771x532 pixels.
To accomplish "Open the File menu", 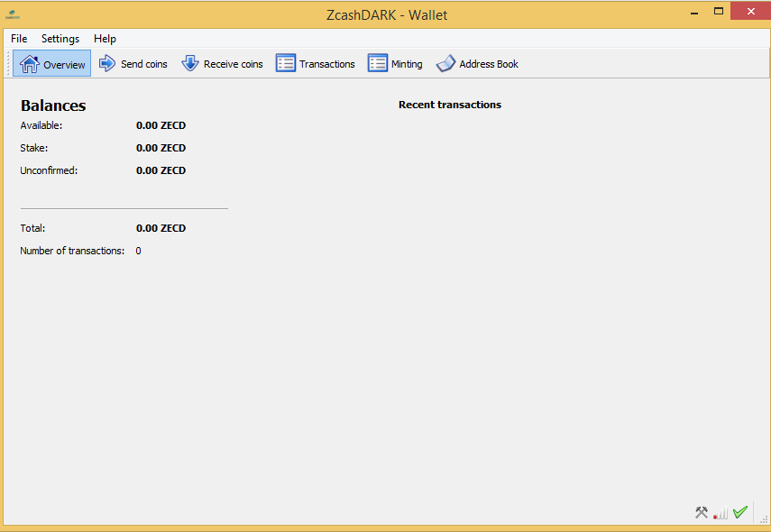I will (19, 39).
